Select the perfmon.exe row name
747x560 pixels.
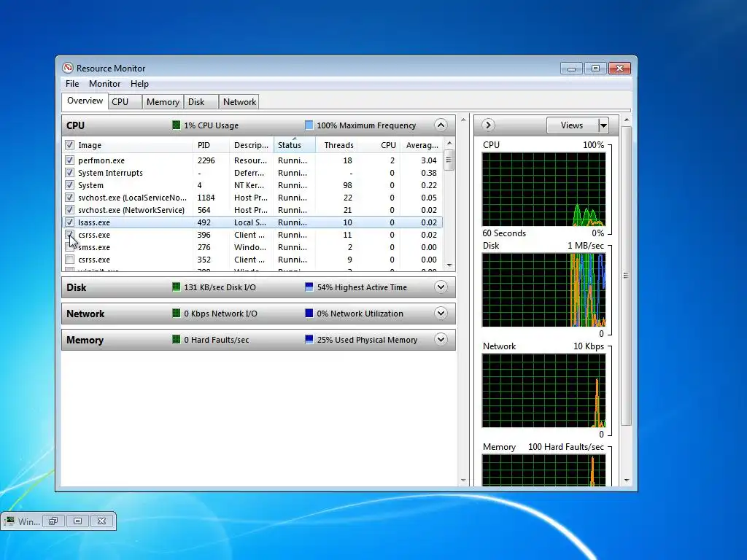tap(101, 160)
